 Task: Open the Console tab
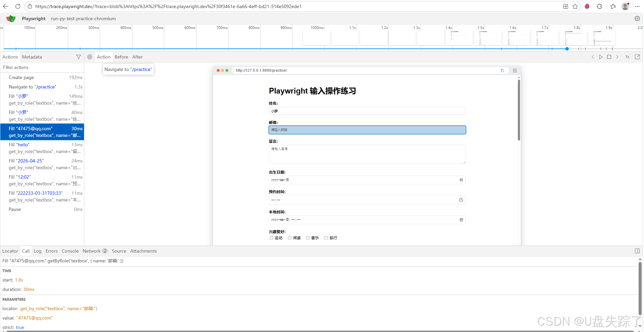70,251
